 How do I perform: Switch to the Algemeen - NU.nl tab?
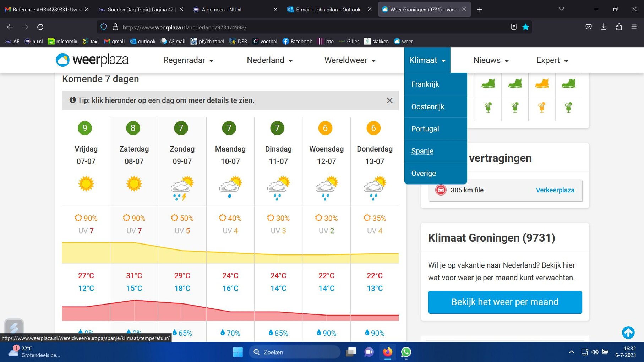click(x=234, y=10)
